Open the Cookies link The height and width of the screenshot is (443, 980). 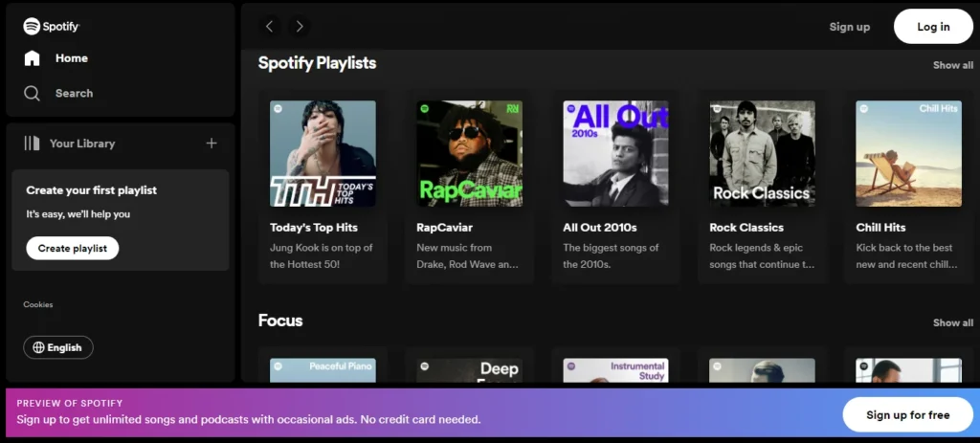pos(38,304)
